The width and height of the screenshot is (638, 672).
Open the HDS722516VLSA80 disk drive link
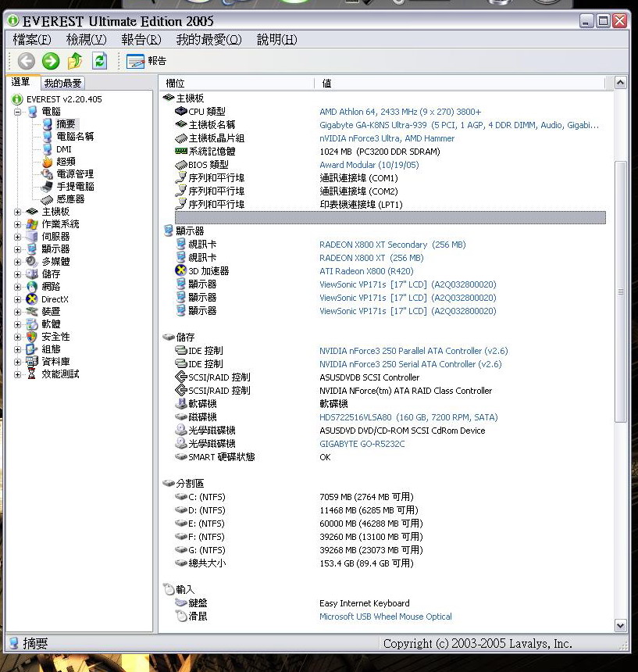pyautogui.click(x=408, y=417)
